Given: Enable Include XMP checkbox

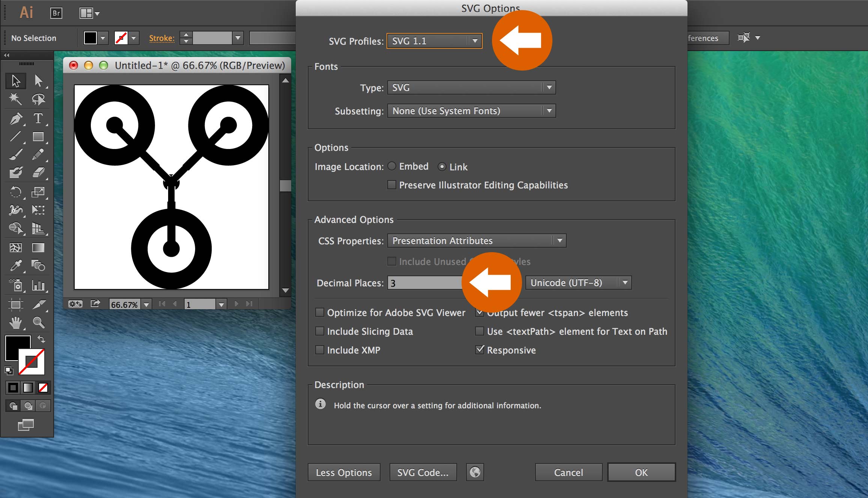Looking at the screenshot, I should (320, 350).
